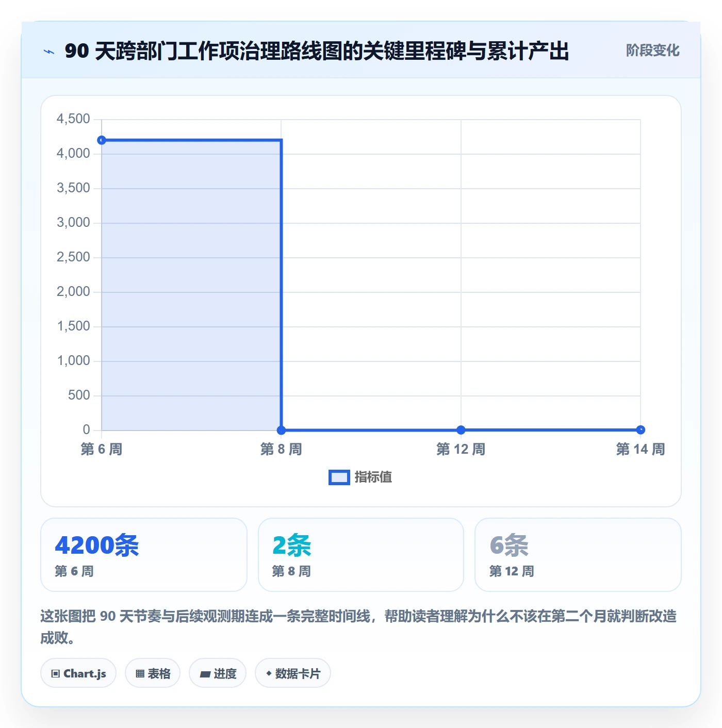Viewport: 722px width, 728px height.
Task: Toggle the 指标值 legend item
Action: coord(360,477)
